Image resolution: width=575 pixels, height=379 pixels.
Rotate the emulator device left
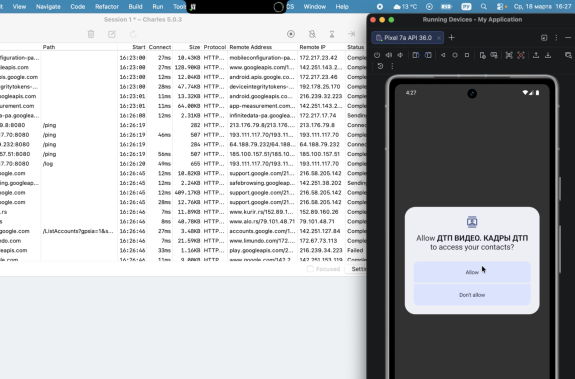tap(415, 55)
